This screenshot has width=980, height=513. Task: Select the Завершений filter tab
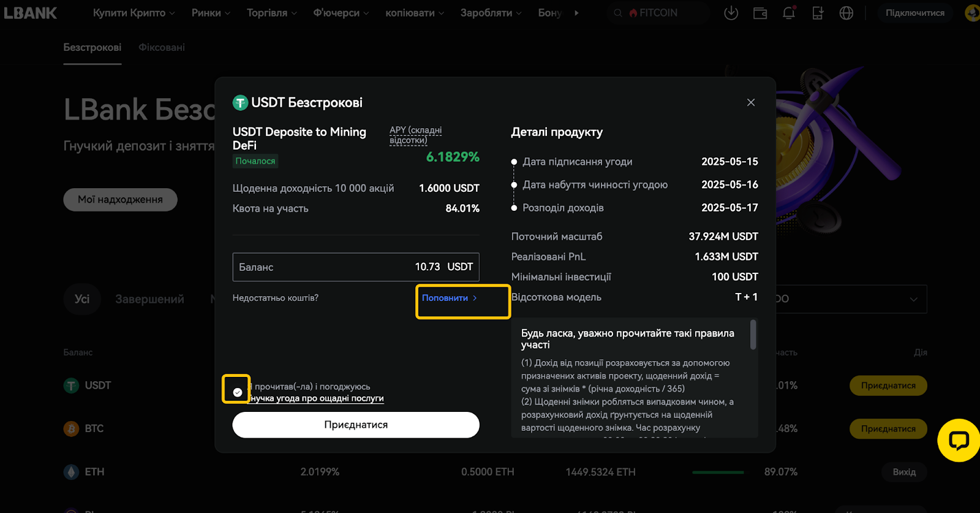click(149, 299)
